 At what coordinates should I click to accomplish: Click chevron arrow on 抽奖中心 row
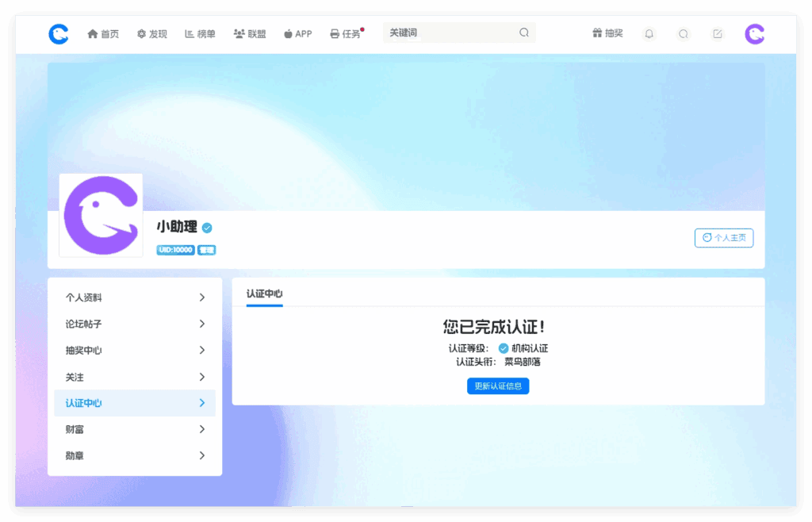click(x=202, y=350)
